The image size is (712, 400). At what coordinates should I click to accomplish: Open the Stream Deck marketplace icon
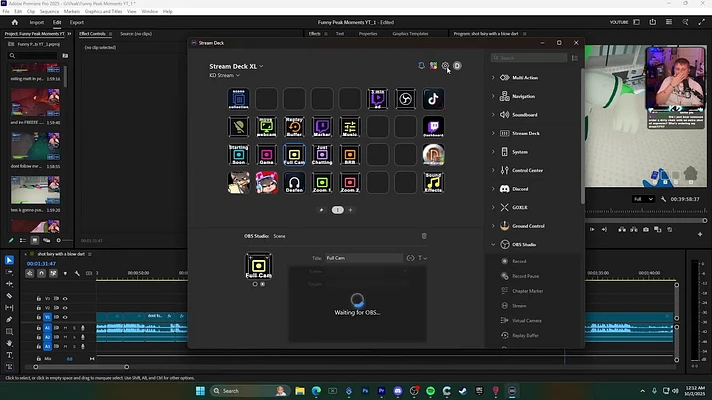[x=433, y=66]
